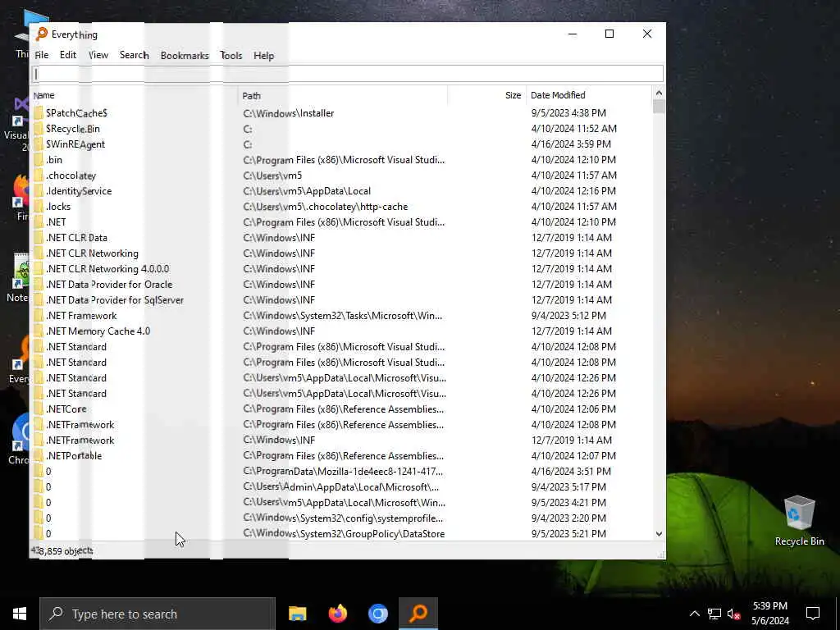Click the muted volume tray icon
Screen dimensions: 840x630
click(733, 614)
